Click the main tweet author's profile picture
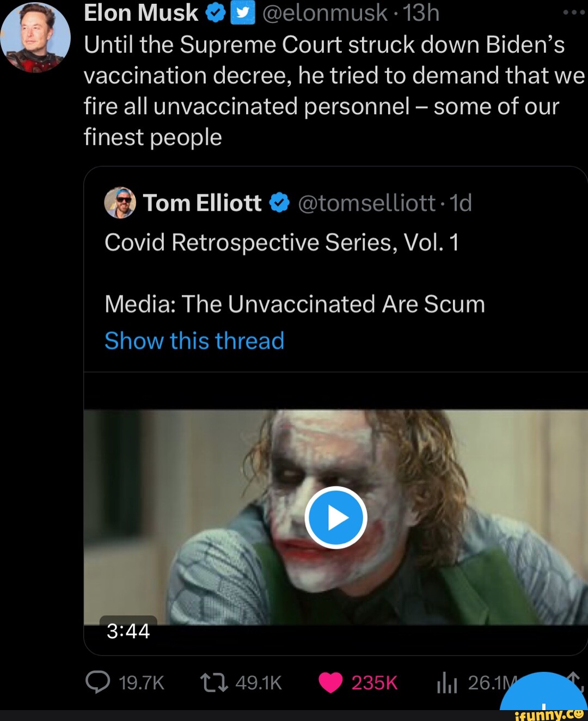588x721 pixels. [35, 38]
